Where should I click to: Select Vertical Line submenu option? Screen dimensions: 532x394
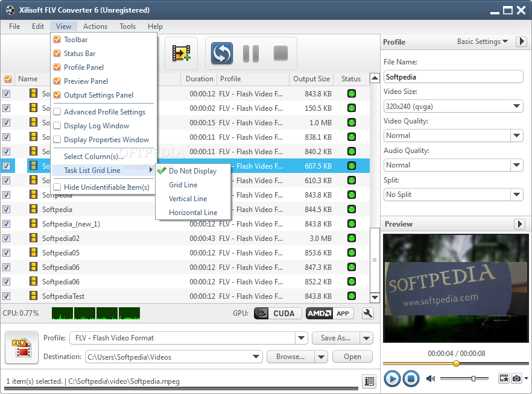pyautogui.click(x=188, y=199)
